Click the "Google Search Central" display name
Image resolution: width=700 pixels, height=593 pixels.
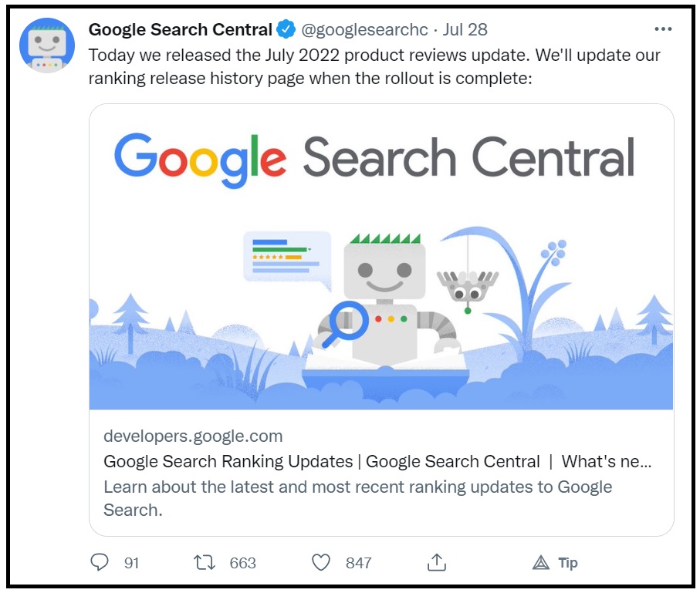[181, 30]
